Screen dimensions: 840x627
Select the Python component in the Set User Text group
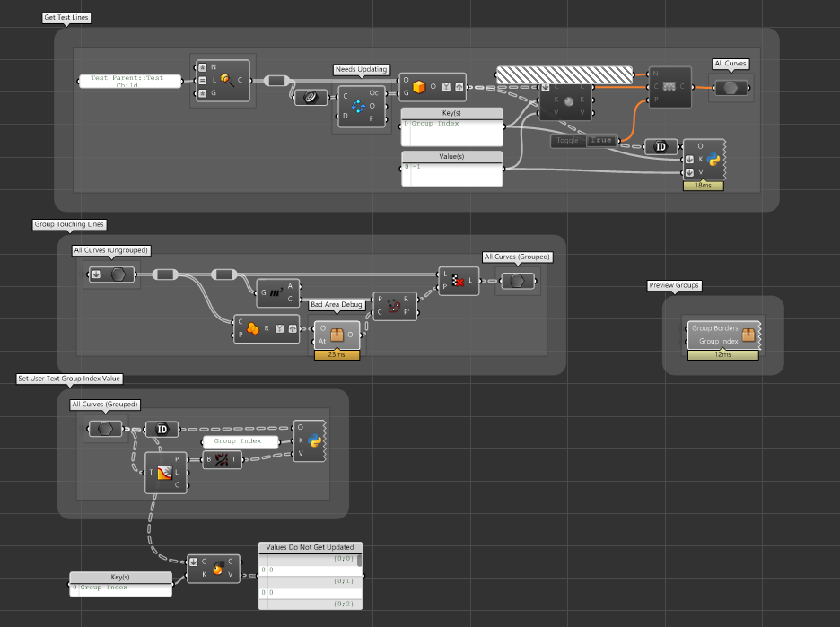click(x=309, y=440)
